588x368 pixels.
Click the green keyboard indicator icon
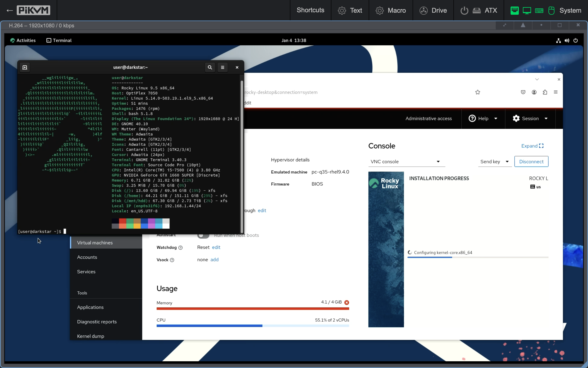click(539, 10)
